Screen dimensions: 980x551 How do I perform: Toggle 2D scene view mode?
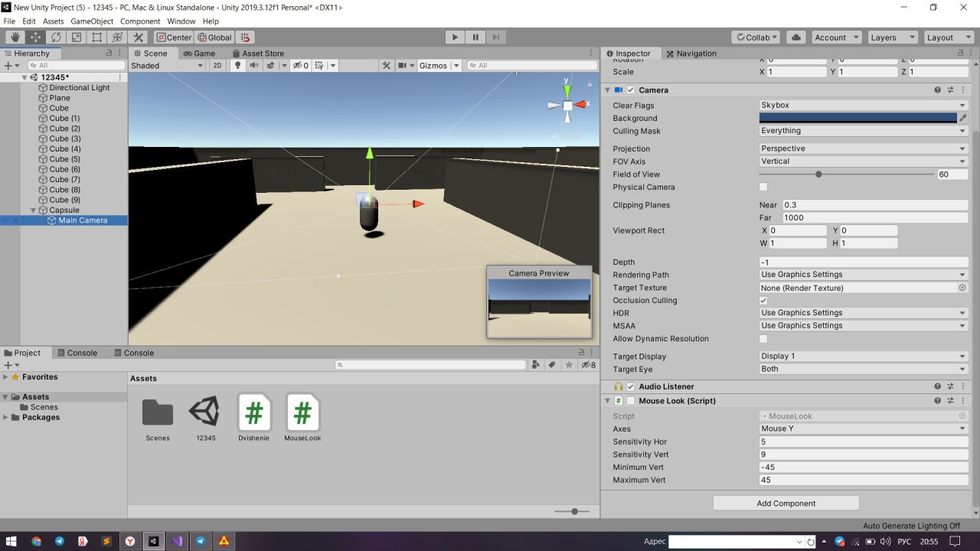point(217,66)
